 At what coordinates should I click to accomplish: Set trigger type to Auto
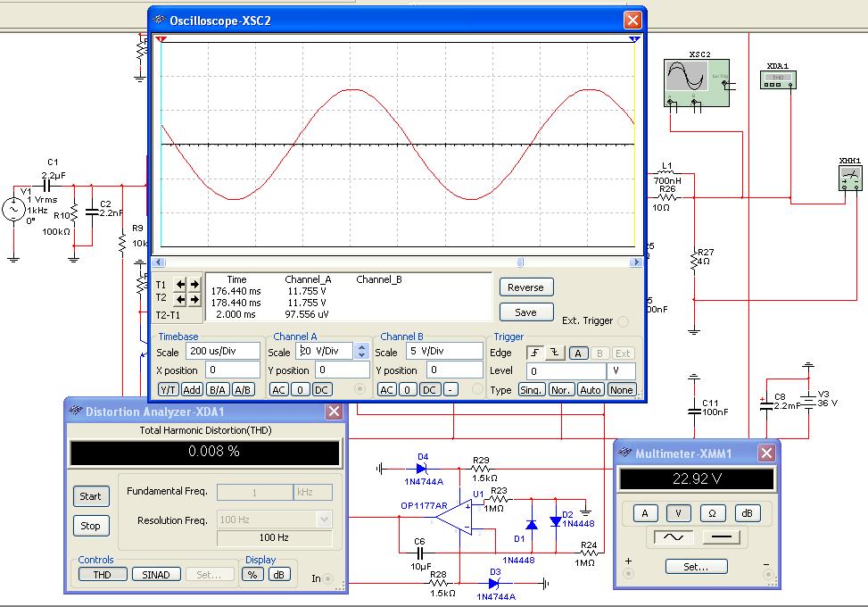[591, 390]
